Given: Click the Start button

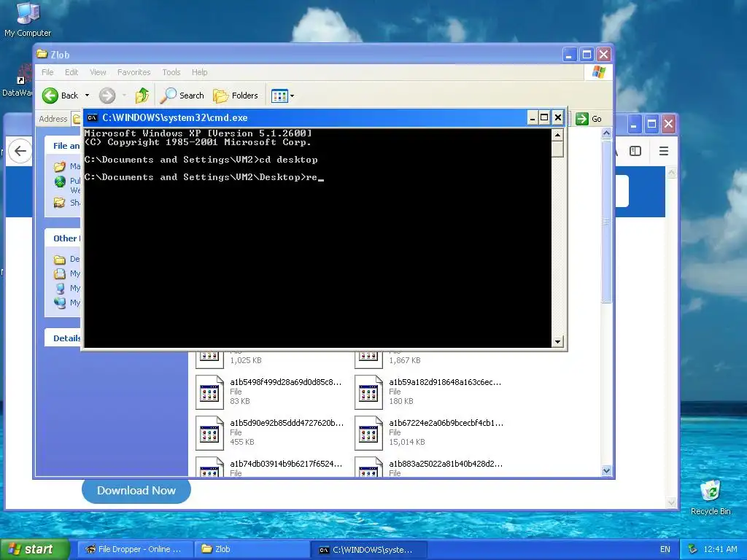Looking at the screenshot, I should [x=34, y=549].
